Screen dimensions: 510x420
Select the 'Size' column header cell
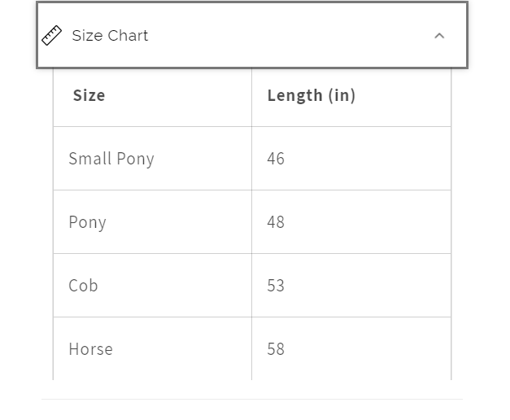(89, 95)
